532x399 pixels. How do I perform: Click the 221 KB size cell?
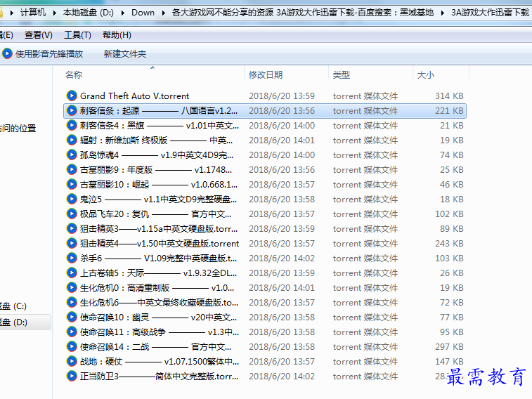click(x=449, y=110)
